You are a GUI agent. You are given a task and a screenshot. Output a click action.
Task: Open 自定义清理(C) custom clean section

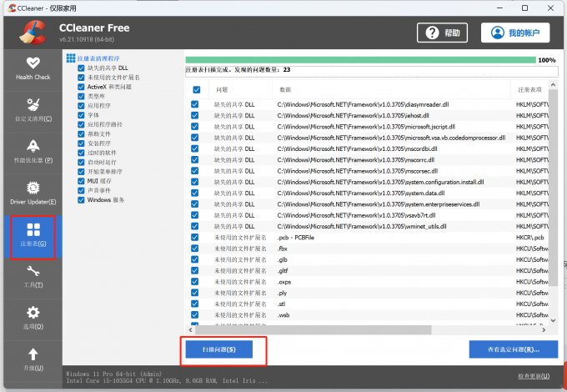[x=33, y=110]
